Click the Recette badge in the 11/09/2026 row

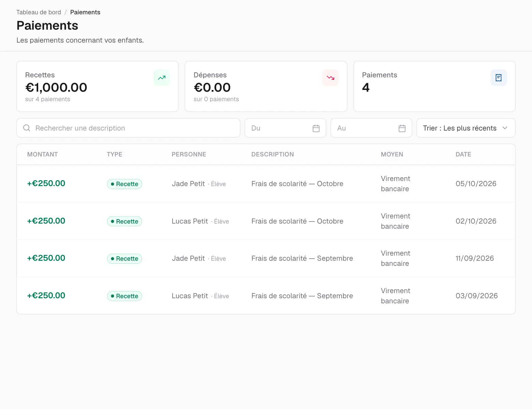coord(124,259)
